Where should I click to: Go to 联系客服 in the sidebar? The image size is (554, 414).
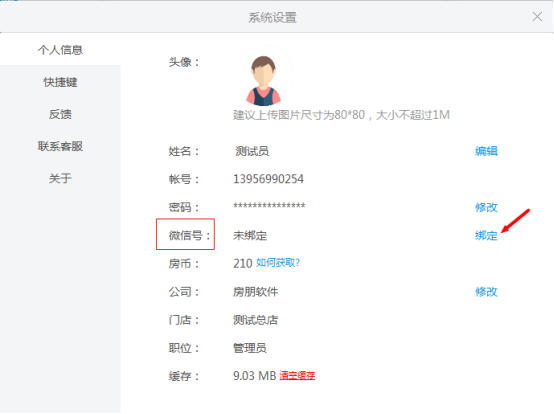(x=60, y=146)
